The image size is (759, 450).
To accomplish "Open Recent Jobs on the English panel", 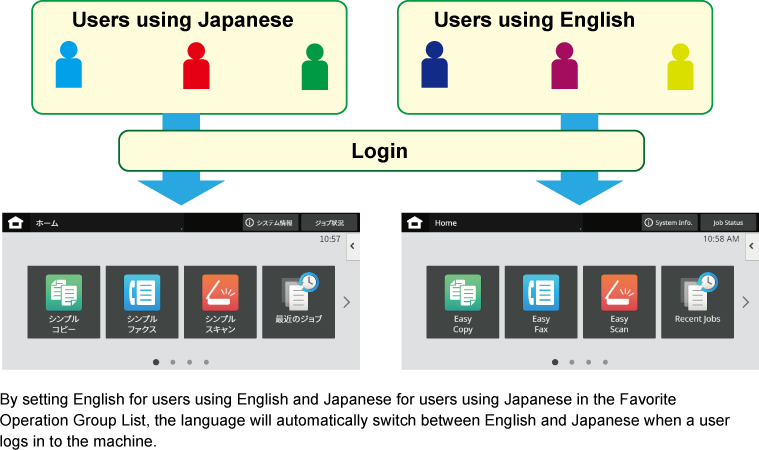I will coord(697,301).
